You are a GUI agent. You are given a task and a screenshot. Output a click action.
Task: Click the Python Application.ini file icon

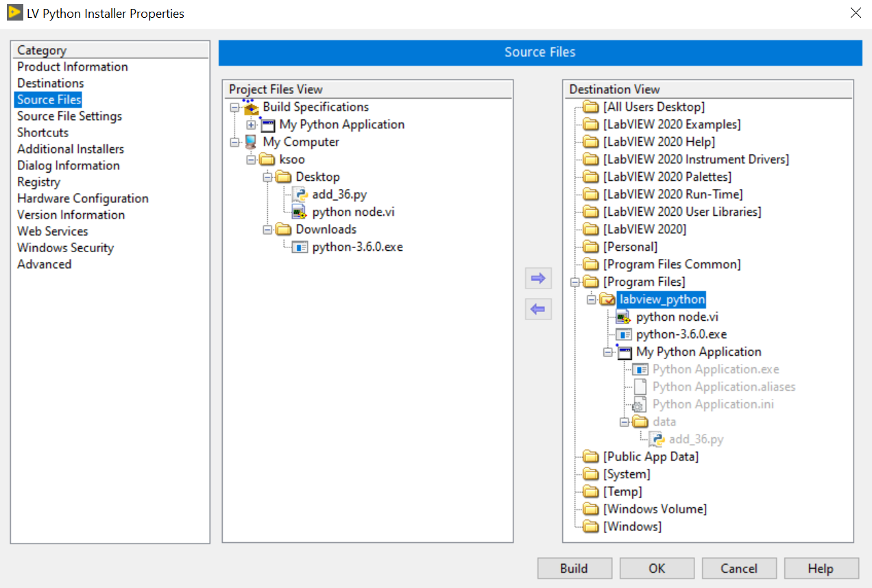(640, 404)
